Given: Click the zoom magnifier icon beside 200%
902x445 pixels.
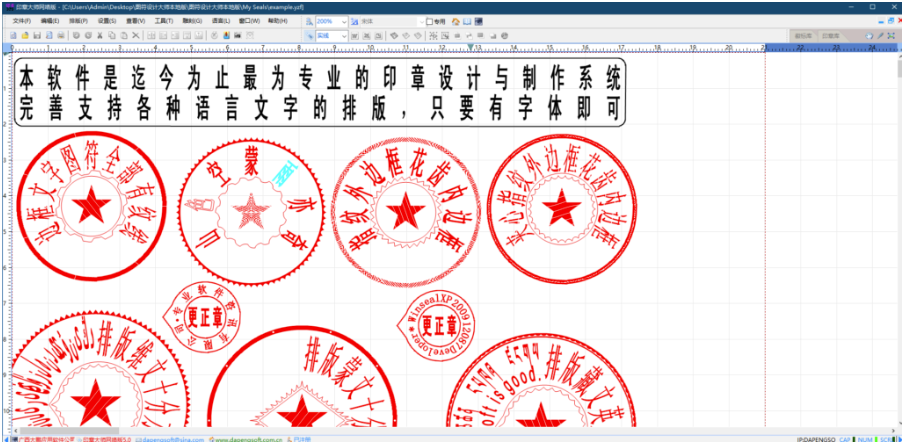Looking at the screenshot, I should click(x=309, y=21).
